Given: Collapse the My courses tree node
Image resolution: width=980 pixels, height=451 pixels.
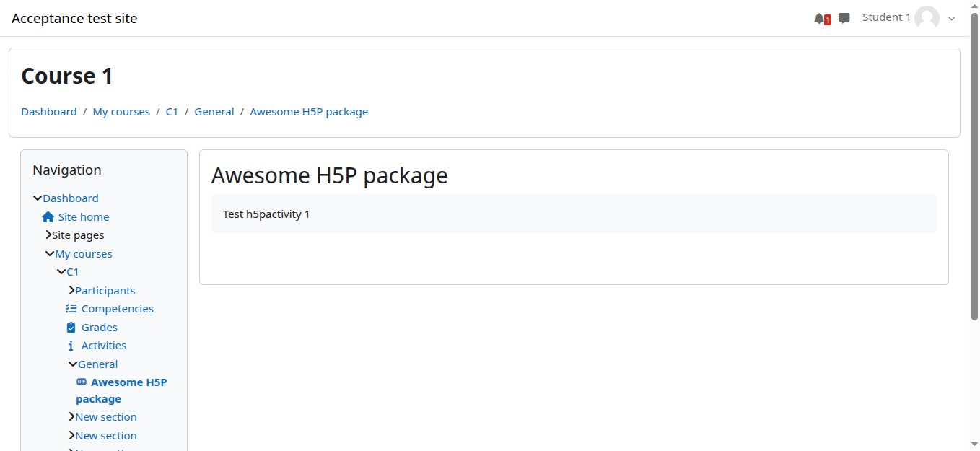Looking at the screenshot, I should 50,254.
